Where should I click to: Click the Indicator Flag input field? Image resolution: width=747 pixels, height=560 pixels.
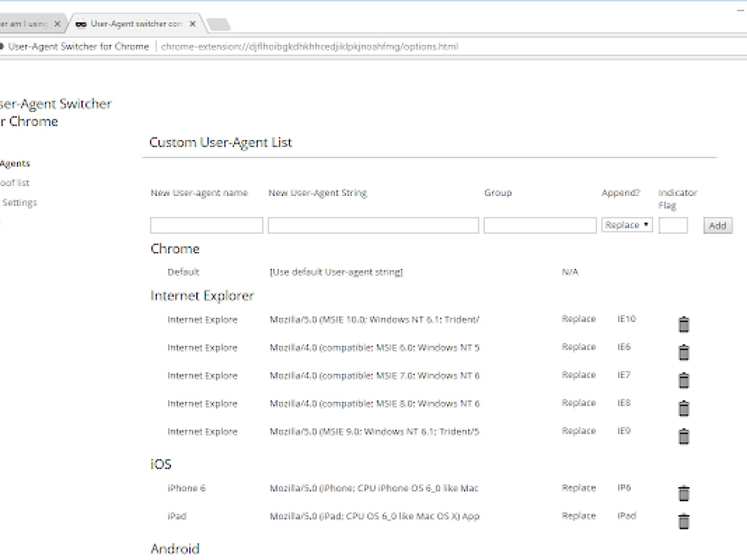674,225
